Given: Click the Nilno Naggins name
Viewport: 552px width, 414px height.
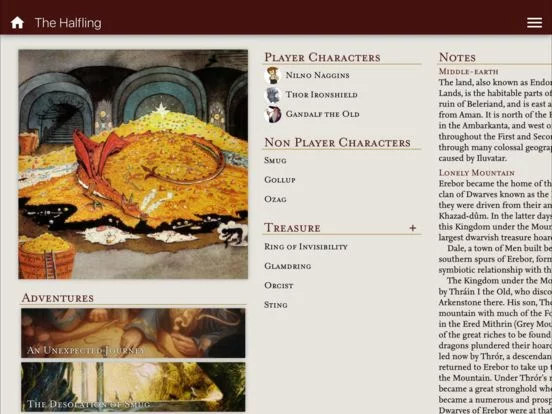Looking at the screenshot, I should 318,75.
